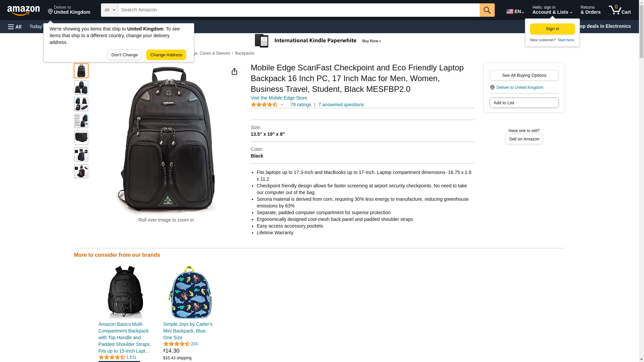Open Returns & Orders
644x362 pixels.
click(590, 10)
